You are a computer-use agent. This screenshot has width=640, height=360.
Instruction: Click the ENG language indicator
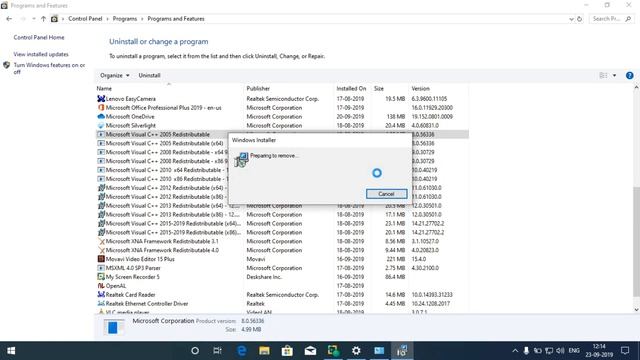coord(574,351)
